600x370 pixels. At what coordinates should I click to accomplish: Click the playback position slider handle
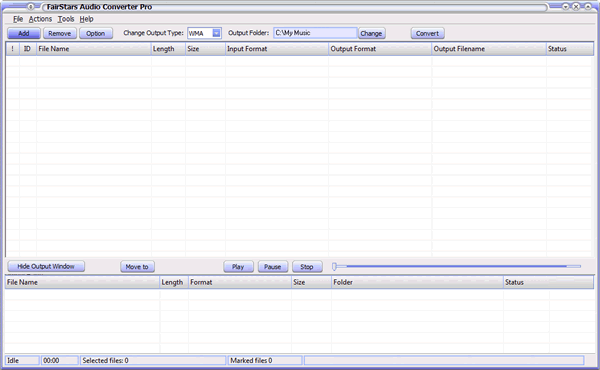tap(334, 266)
